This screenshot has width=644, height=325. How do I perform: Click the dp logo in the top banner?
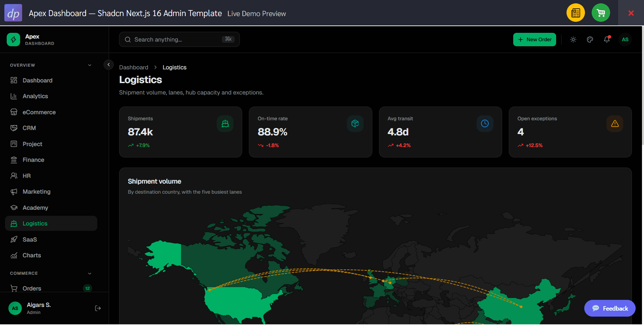click(x=13, y=13)
